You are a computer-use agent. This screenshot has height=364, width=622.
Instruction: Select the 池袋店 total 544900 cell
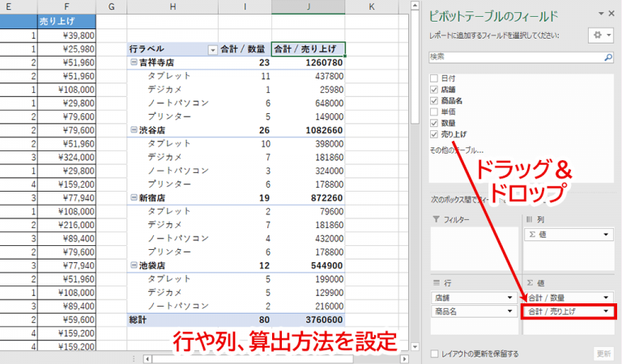point(309,266)
